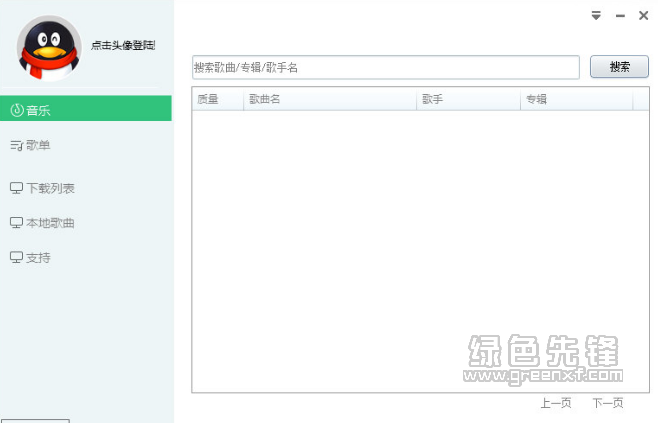Image resolution: width=658 pixels, height=423 pixels.
Task: Sort by the 歌曲名 column header
Action: (x=330, y=99)
